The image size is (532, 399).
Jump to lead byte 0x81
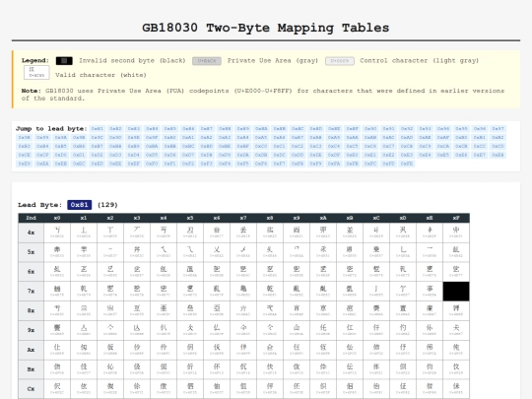(97, 129)
